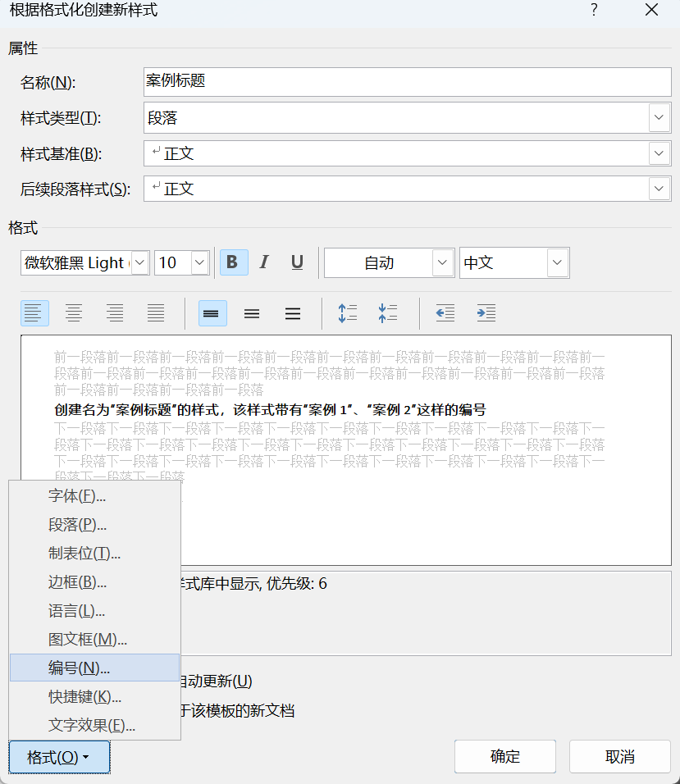Choose 图文框(M) from format menu
This screenshot has width=680, height=784.
pos(95,639)
